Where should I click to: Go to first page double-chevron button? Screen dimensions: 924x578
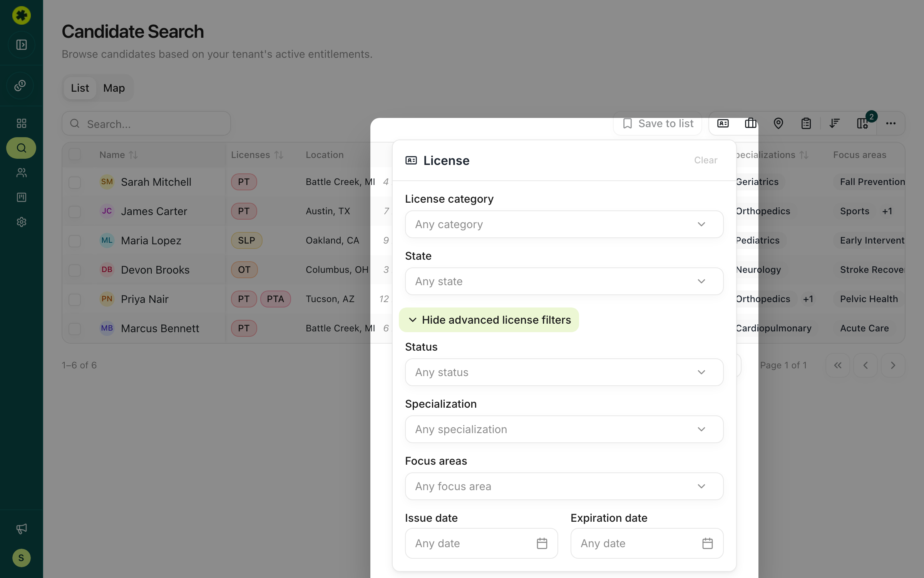838,365
